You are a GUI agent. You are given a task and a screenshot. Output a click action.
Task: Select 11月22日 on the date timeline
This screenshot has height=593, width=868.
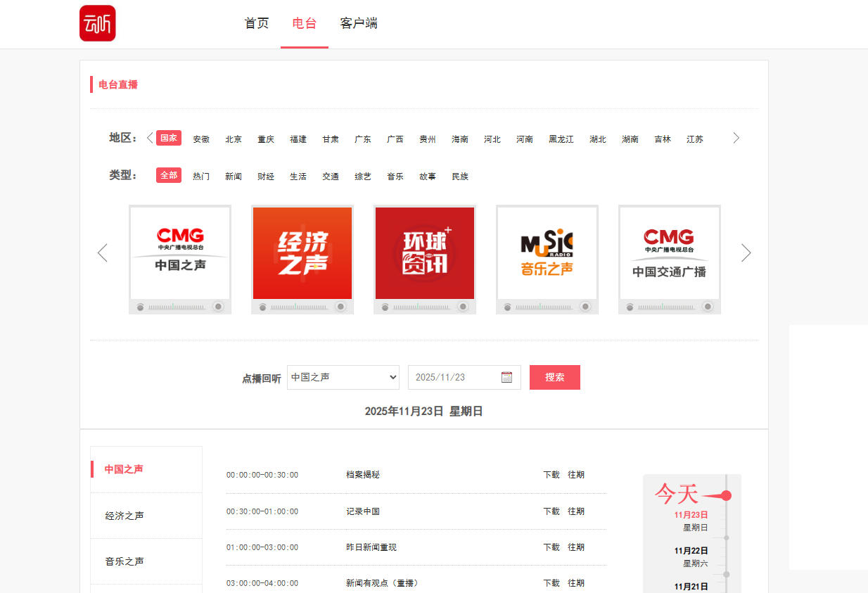(691, 551)
